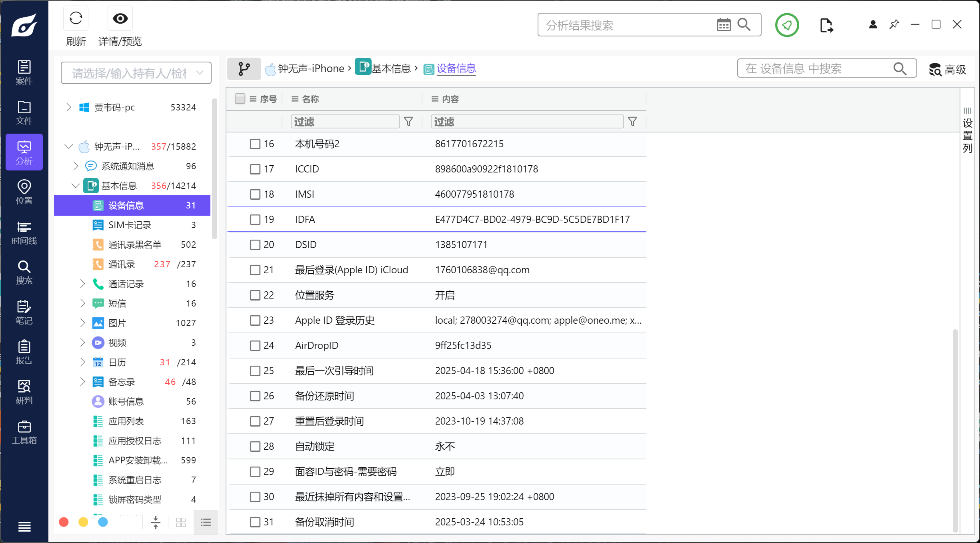
Task: Click the 高级 advanced search button
Action: [x=947, y=70]
